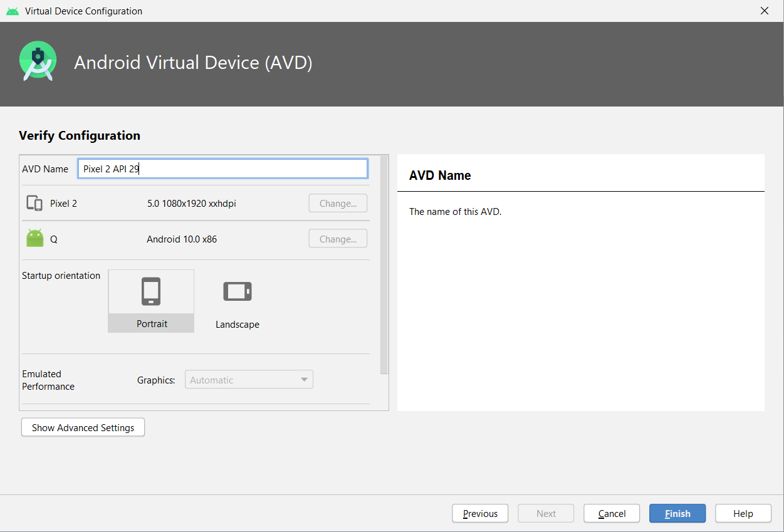784x532 pixels.
Task: Click the Android Studio logo in header
Action: tap(38, 61)
